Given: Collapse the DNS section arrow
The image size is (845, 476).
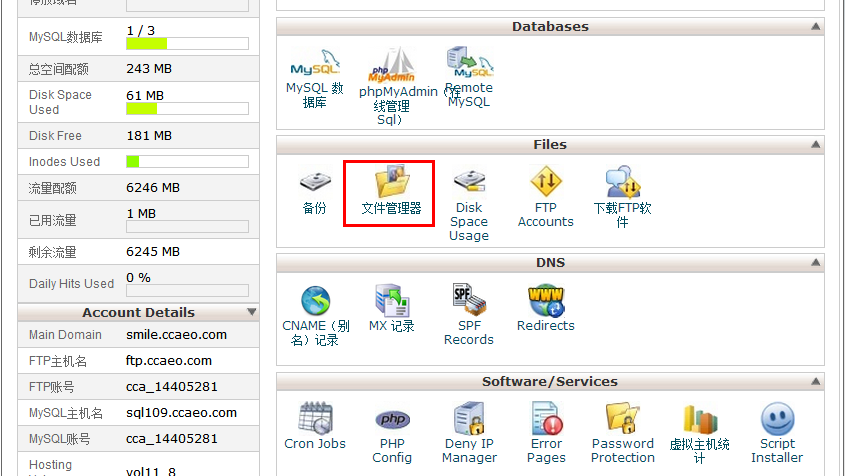Looking at the screenshot, I should click(x=815, y=263).
